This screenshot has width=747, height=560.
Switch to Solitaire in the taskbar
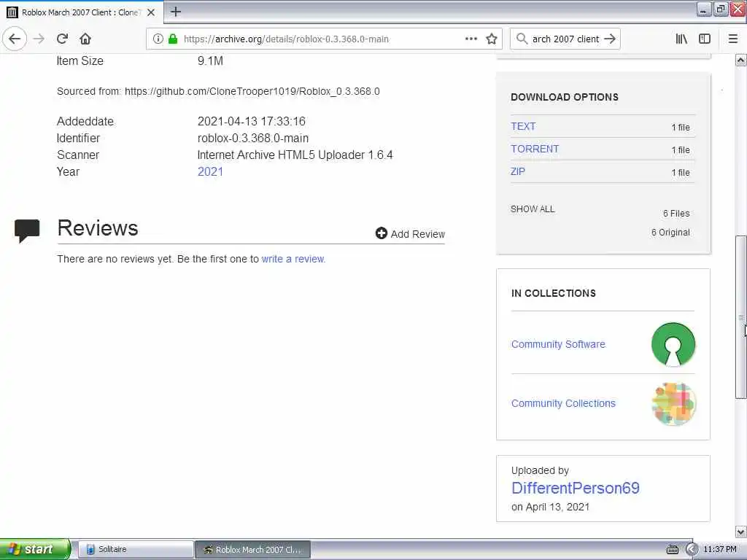pyautogui.click(x=135, y=550)
